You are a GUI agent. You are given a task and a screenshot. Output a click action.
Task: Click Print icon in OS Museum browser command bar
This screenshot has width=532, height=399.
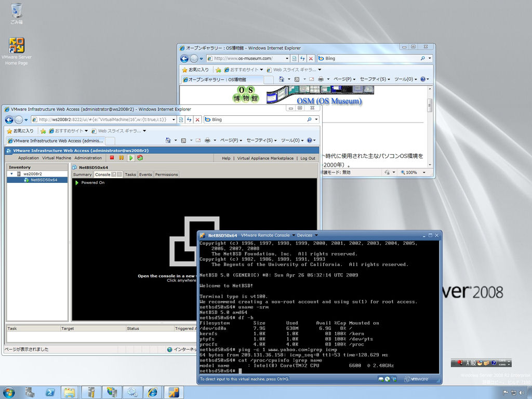click(321, 79)
